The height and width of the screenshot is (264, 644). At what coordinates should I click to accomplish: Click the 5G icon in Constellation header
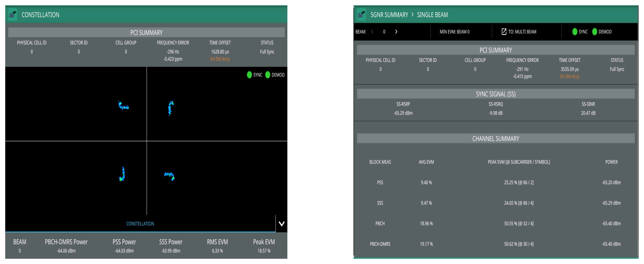[13, 15]
